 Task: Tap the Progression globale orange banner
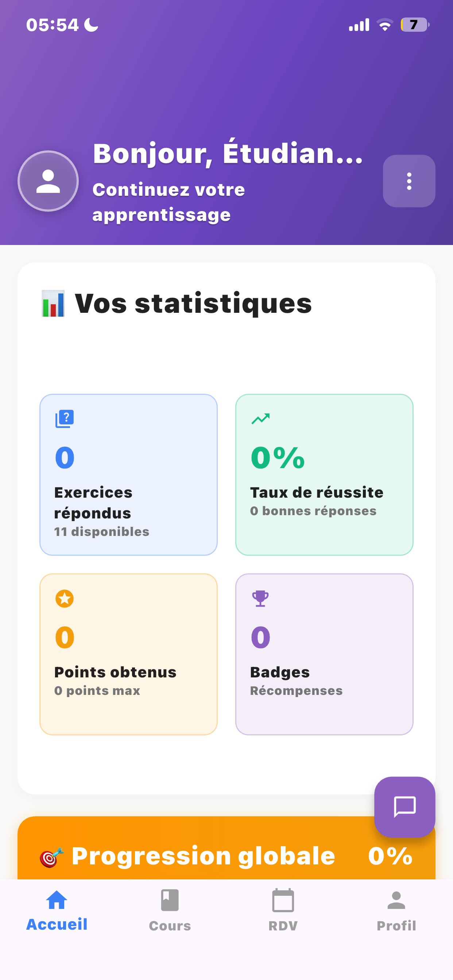click(226, 848)
